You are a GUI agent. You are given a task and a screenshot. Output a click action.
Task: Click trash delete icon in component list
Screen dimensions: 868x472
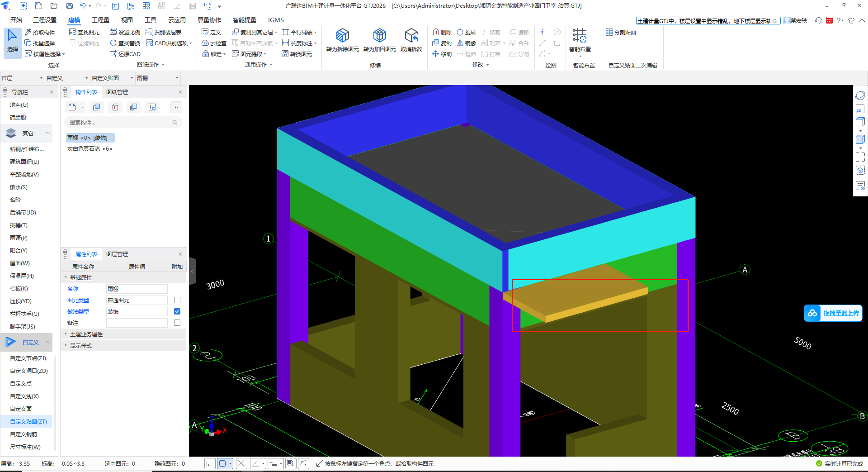click(x=115, y=107)
